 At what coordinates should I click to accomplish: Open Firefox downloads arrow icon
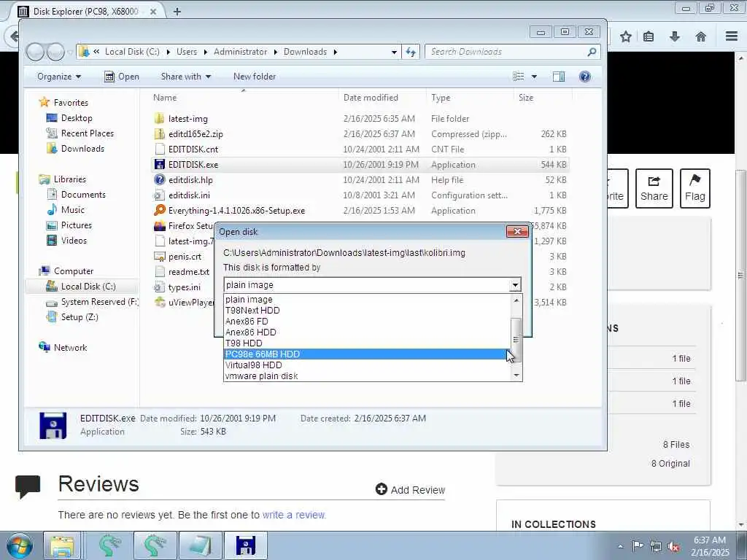pyautogui.click(x=675, y=36)
